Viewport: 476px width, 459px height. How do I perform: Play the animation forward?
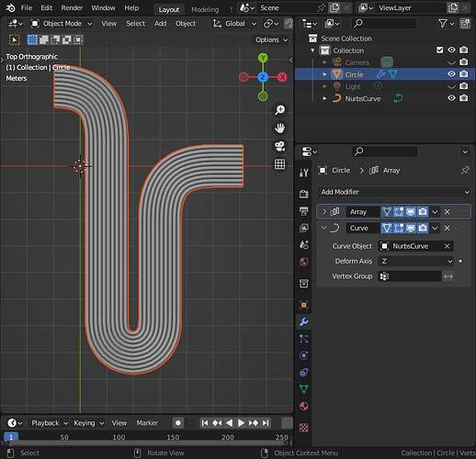241,423
